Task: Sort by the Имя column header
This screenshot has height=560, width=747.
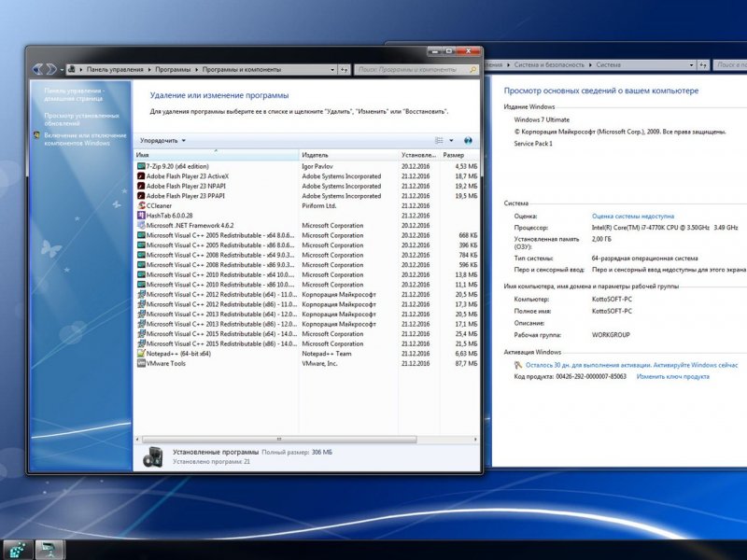Action: click(x=216, y=155)
